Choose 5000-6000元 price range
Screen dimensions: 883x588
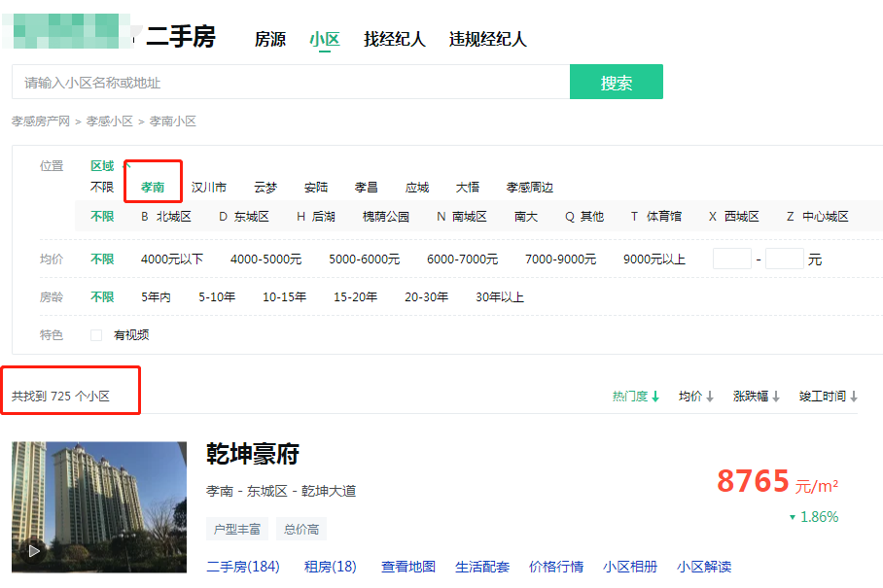coord(364,259)
